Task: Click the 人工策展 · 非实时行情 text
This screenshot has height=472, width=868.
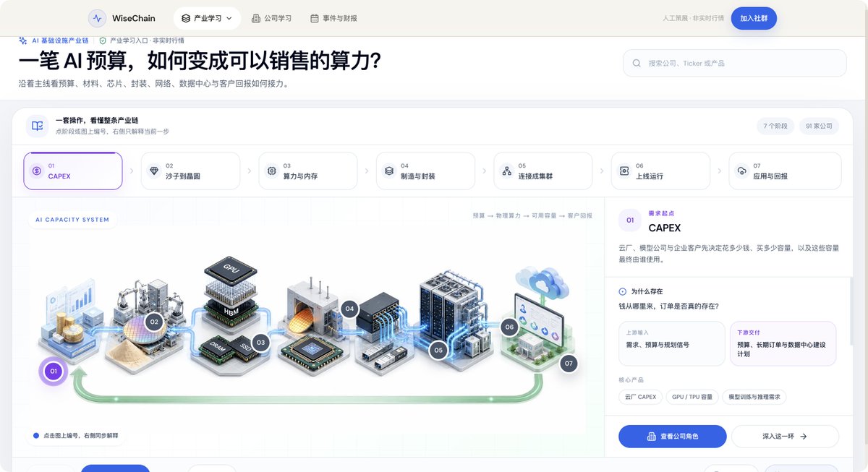Action: pyautogui.click(x=693, y=19)
